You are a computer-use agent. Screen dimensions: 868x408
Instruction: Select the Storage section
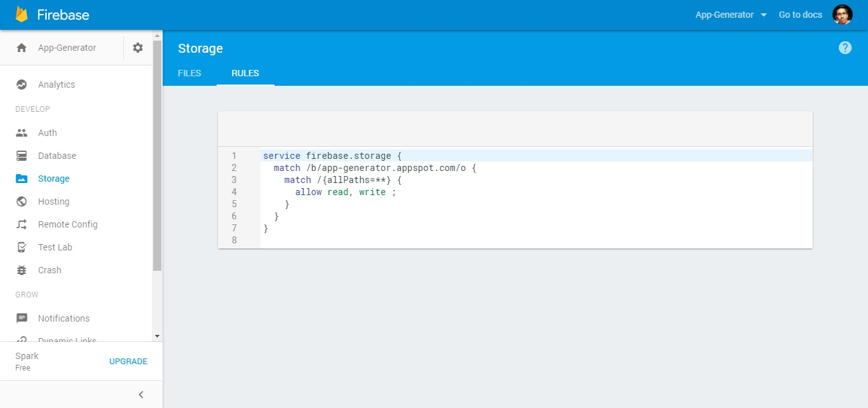53,178
